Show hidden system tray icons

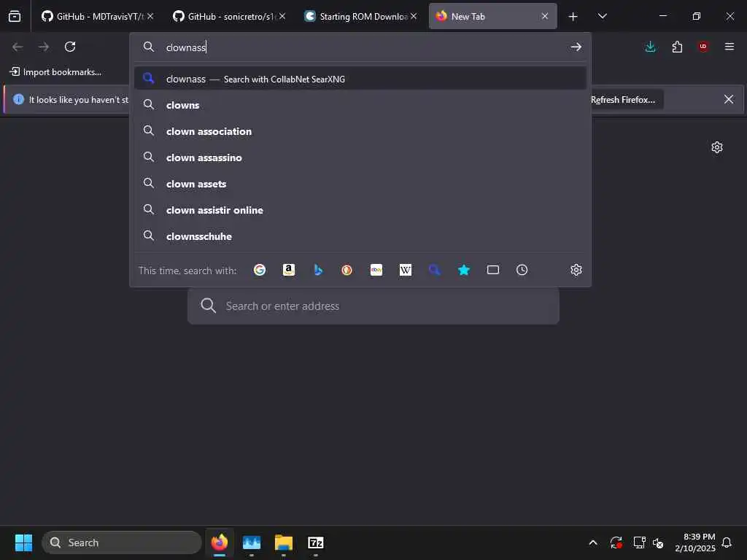click(x=592, y=542)
